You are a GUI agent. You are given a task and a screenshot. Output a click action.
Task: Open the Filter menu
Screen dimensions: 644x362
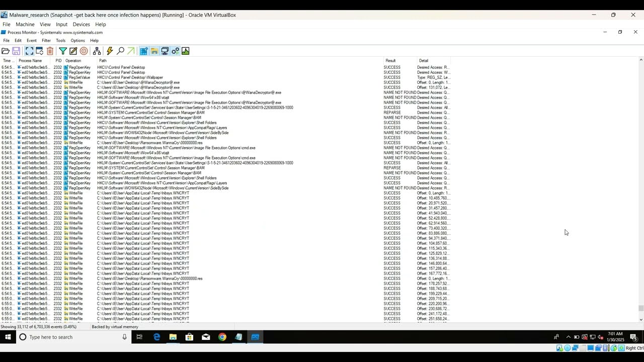pos(46,41)
